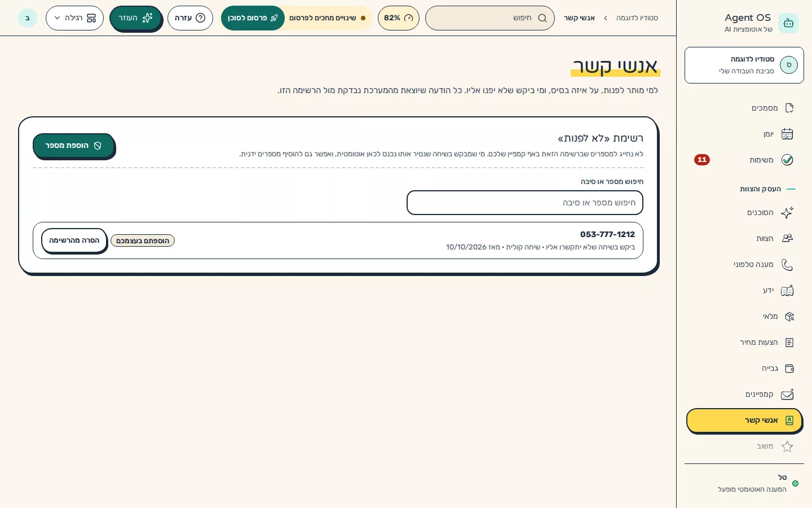Click the search magnifier icon in top bar
Screen dimensions: 812x508
click(542, 18)
